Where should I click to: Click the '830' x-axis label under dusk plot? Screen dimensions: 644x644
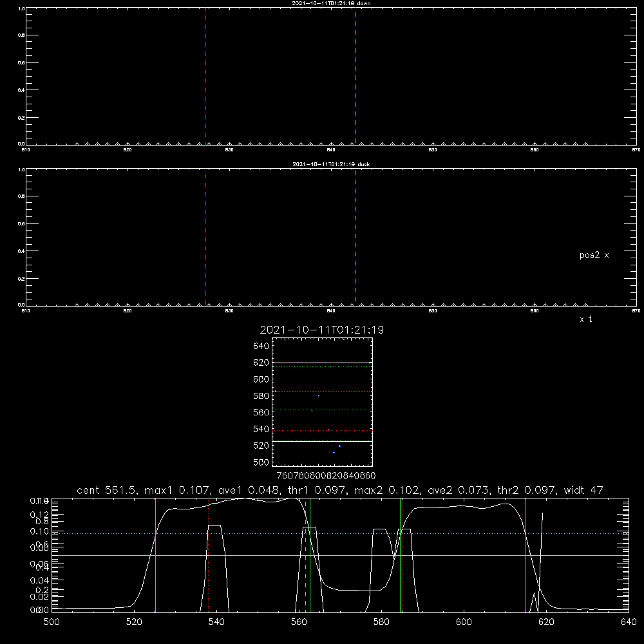[x=229, y=311]
